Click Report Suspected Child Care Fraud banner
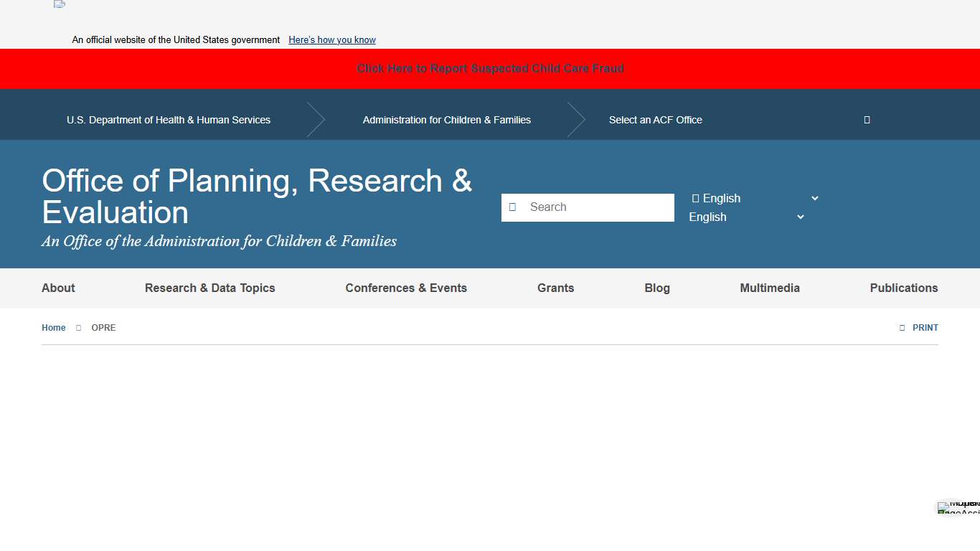This screenshot has height=551, width=980. point(490,68)
